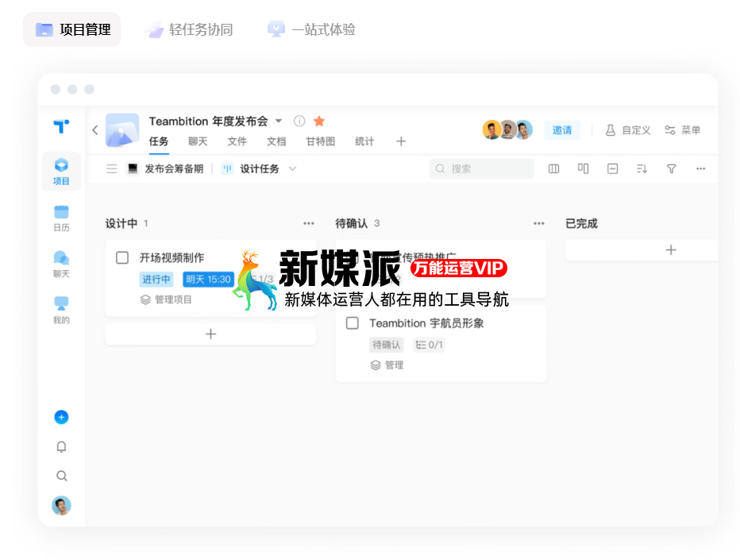Switch to column board view icon
The image size is (740, 560).
pyautogui.click(x=553, y=169)
